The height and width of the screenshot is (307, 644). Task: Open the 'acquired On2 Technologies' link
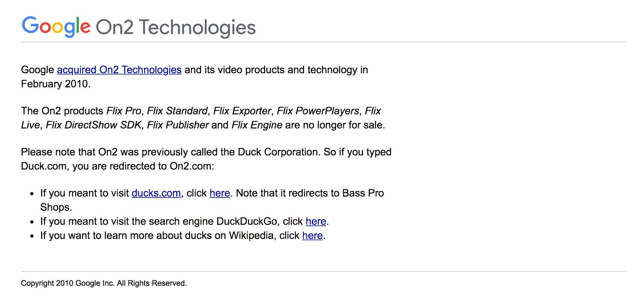pyautogui.click(x=119, y=70)
